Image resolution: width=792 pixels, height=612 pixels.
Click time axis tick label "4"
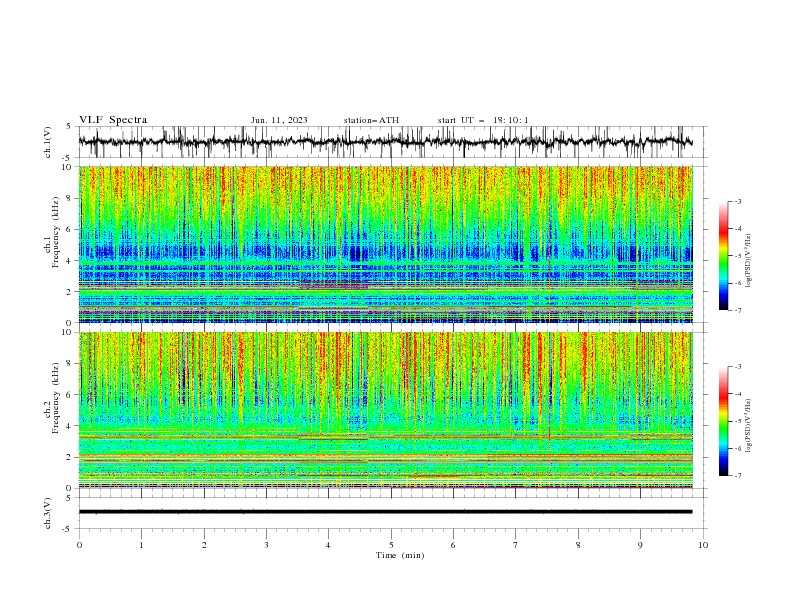coord(328,545)
